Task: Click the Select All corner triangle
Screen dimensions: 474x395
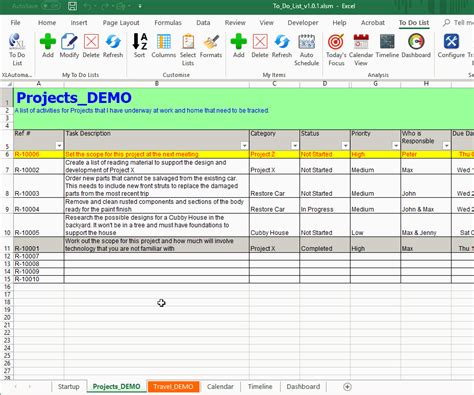Action: (9, 84)
